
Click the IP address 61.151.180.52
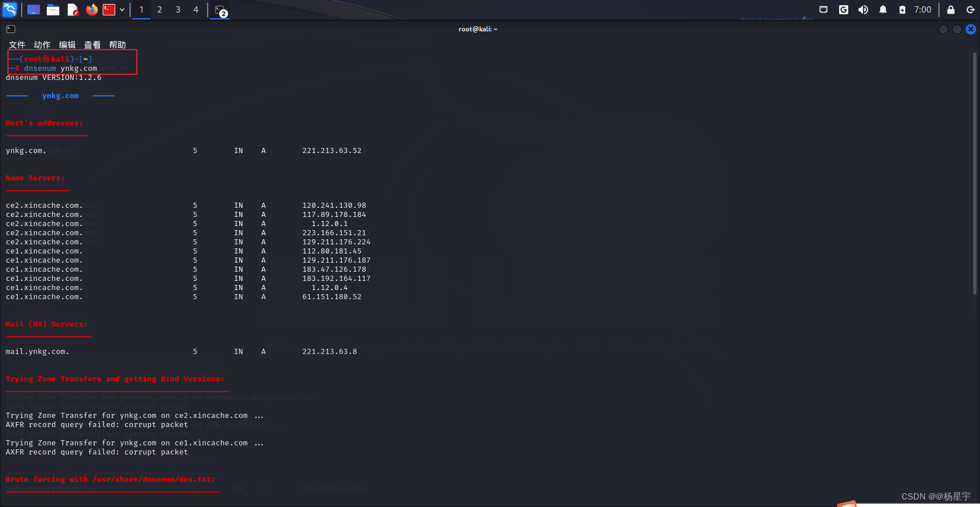tap(332, 297)
